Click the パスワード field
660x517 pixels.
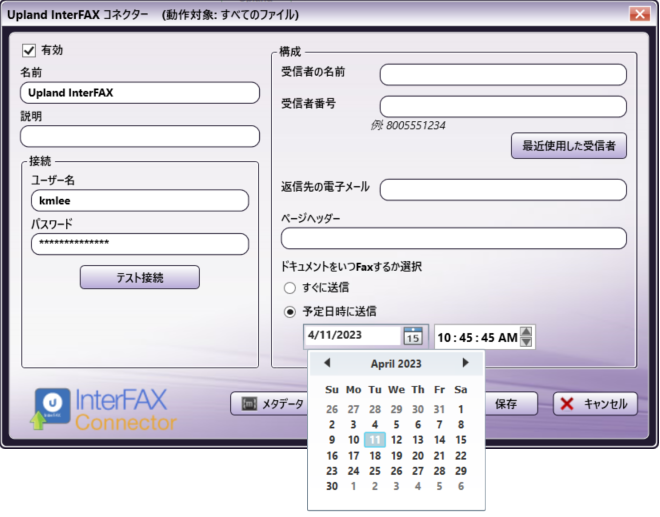point(140,244)
